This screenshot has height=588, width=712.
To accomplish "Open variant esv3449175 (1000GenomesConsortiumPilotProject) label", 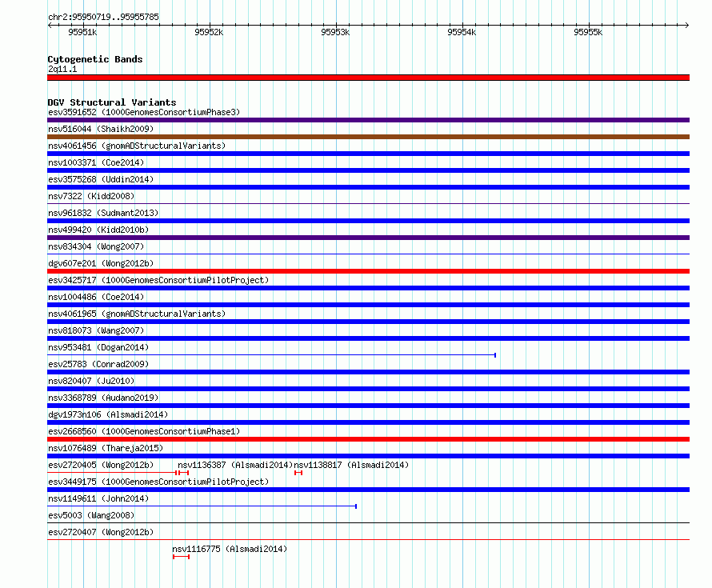I will pyautogui.click(x=158, y=482).
